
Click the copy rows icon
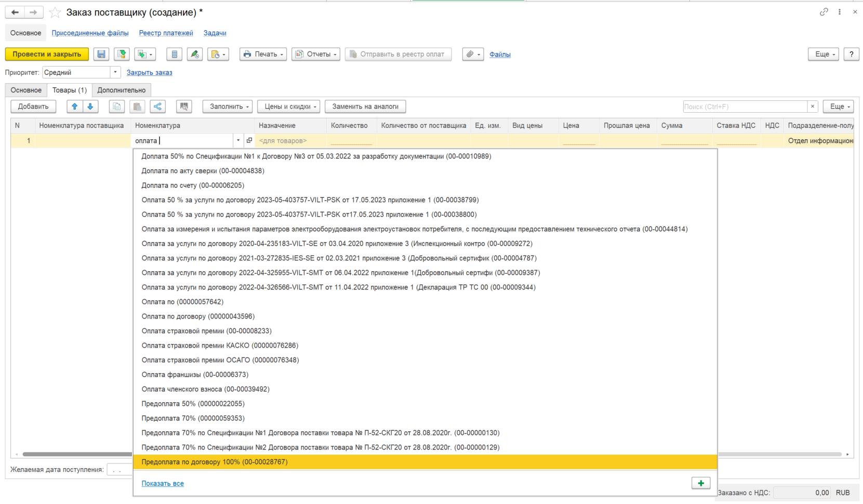coord(117,107)
